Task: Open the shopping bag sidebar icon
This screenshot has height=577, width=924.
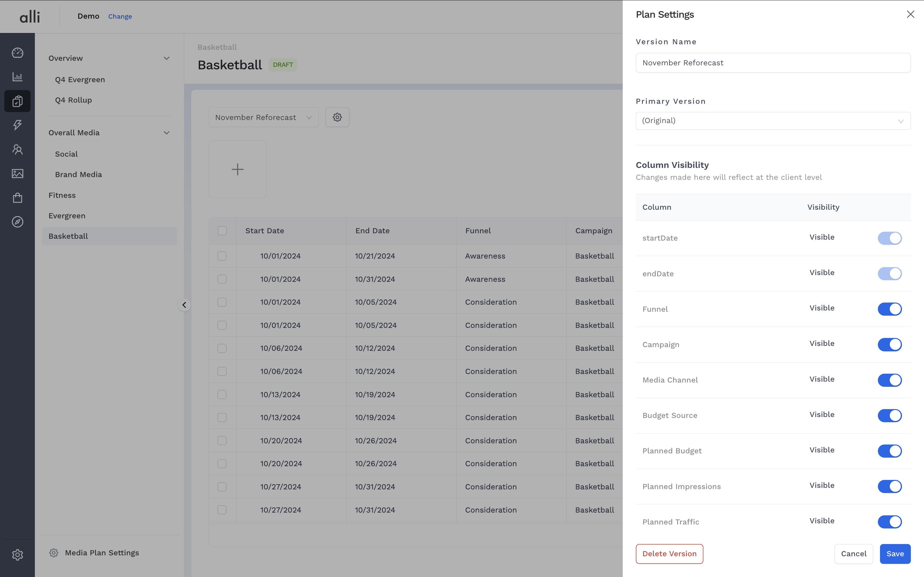Action: pos(17,198)
